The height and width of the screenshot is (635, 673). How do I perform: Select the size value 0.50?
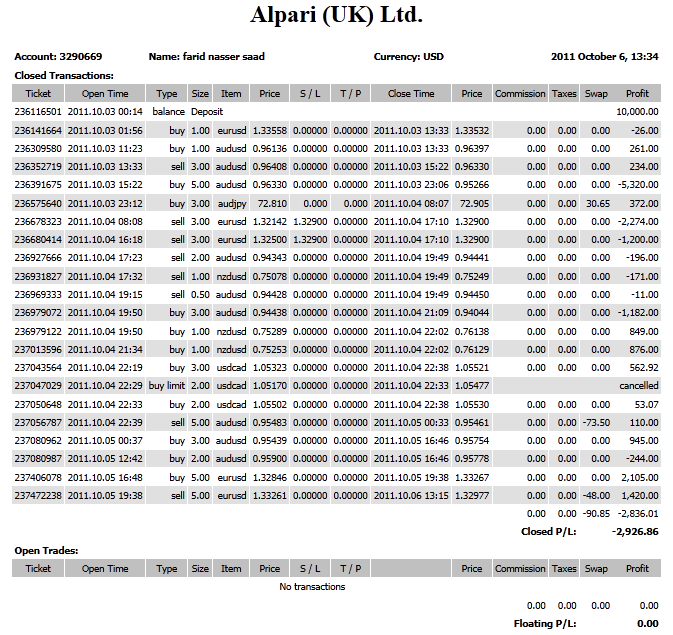200,295
